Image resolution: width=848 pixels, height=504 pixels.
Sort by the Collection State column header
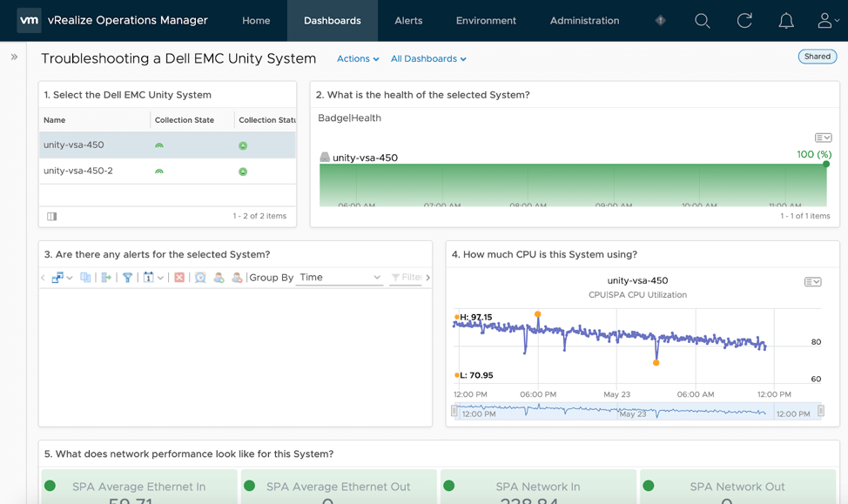[185, 120]
